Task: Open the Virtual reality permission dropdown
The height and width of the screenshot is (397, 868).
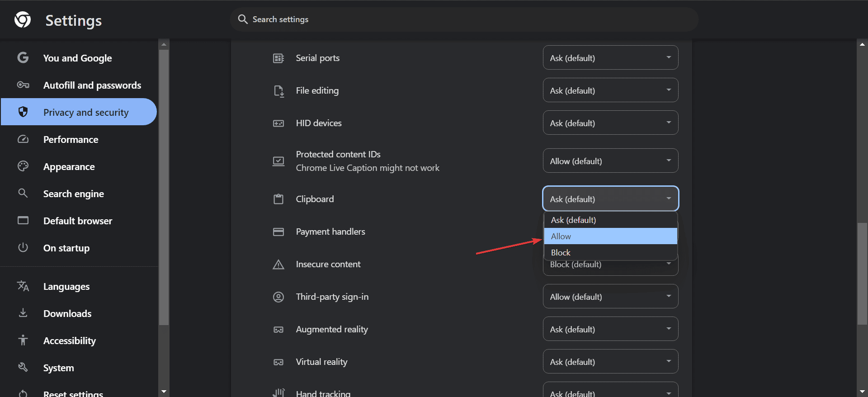Action: coord(610,361)
